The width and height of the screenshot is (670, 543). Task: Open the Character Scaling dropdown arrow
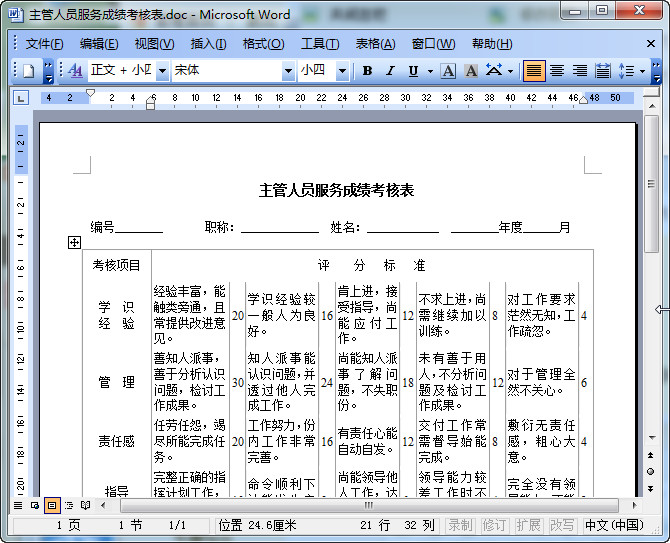tap(510, 71)
